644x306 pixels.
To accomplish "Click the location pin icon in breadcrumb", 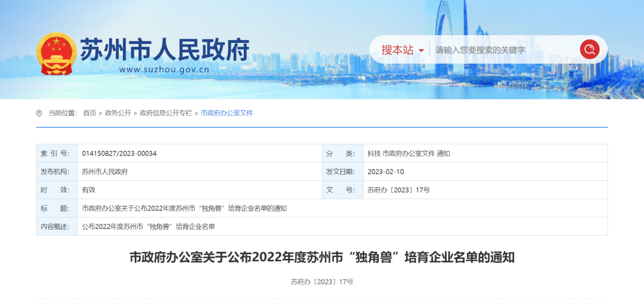I will tap(39, 113).
